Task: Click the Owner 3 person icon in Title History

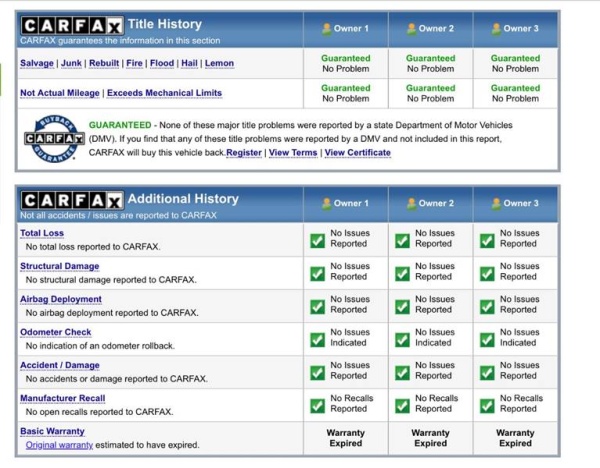Action: (496, 28)
